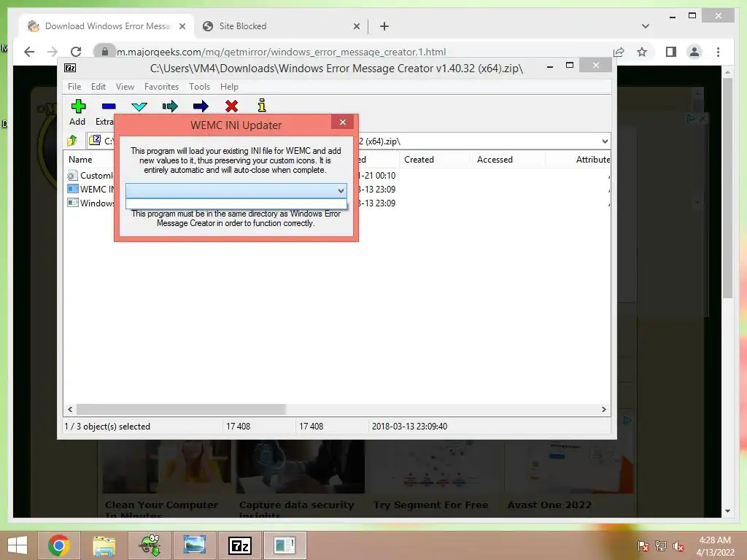Toggle the Chrome side panel icon
Screen dimensions: 747x560
click(671, 52)
